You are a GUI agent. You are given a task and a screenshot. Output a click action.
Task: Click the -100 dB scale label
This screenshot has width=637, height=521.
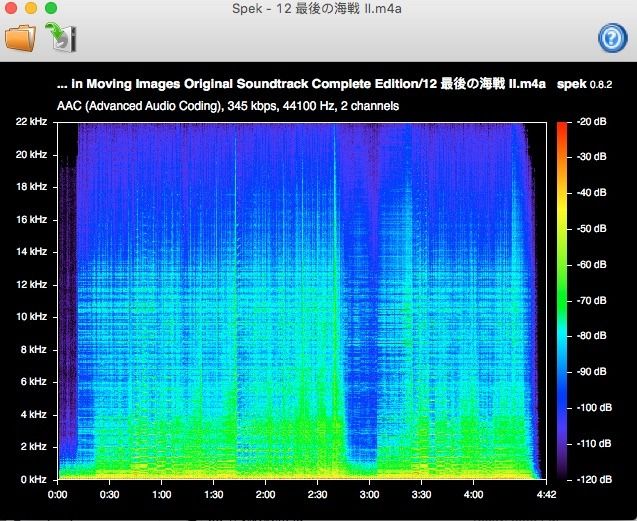tap(594, 408)
